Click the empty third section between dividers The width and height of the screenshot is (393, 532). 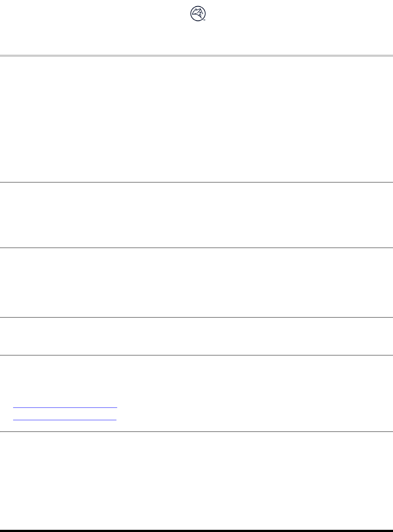[196, 282]
